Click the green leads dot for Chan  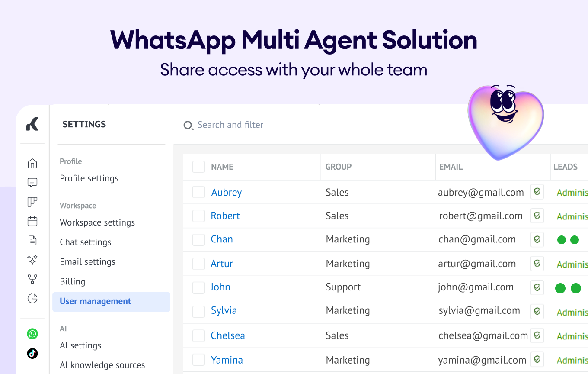click(562, 240)
